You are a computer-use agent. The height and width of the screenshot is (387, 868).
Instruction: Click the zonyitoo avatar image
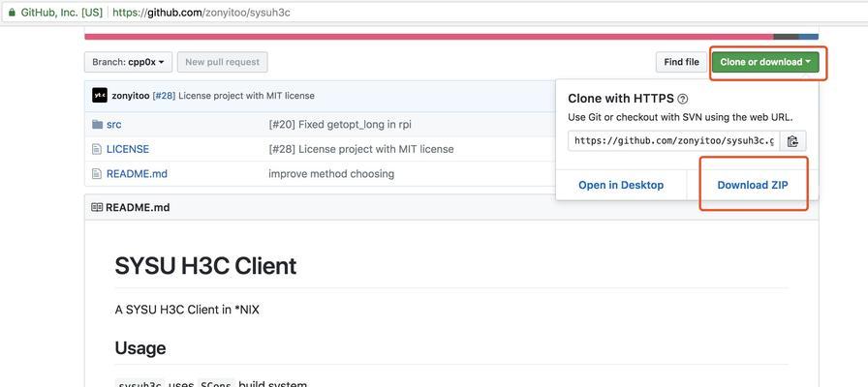pyautogui.click(x=100, y=95)
